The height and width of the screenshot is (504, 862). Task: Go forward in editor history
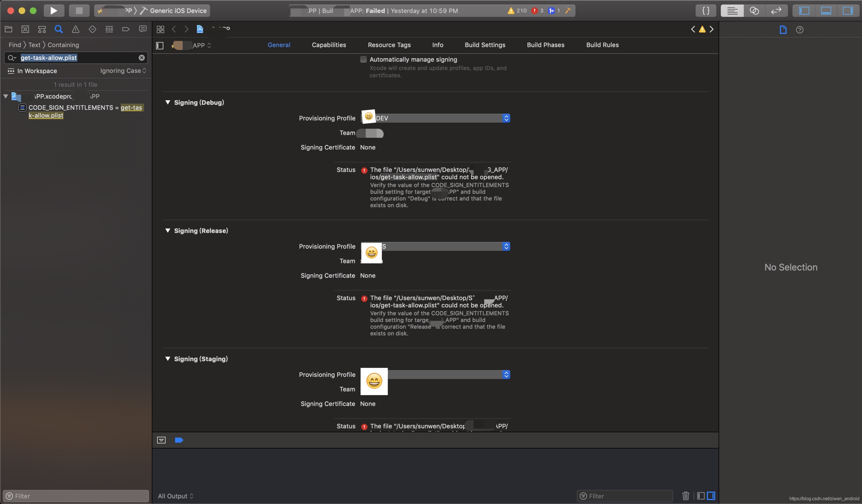pyautogui.click(x=187, y=29)
